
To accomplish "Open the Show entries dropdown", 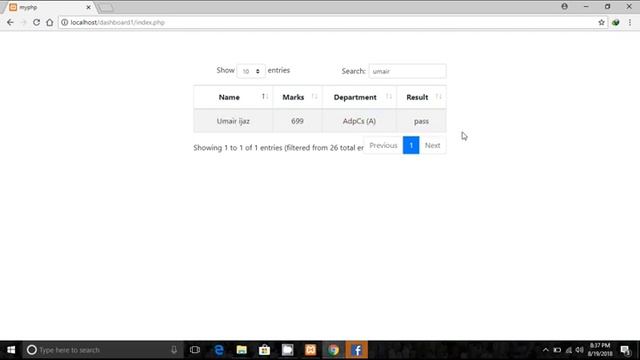I will coord(251,71).
